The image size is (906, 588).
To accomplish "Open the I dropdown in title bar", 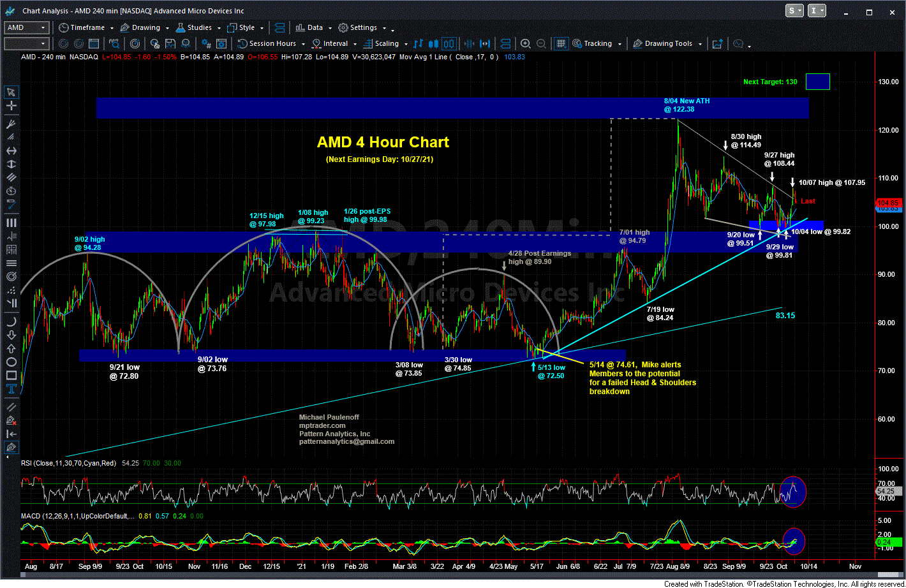I will coord(817,11).
